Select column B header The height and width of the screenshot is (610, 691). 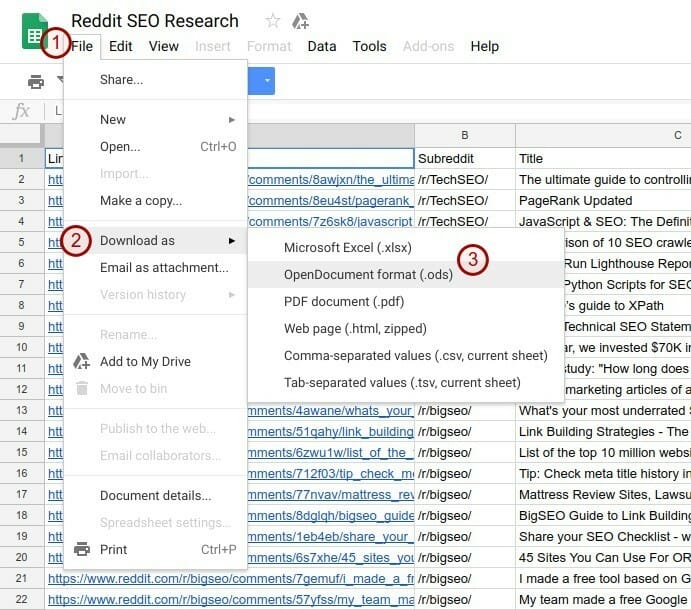point(464,135)
